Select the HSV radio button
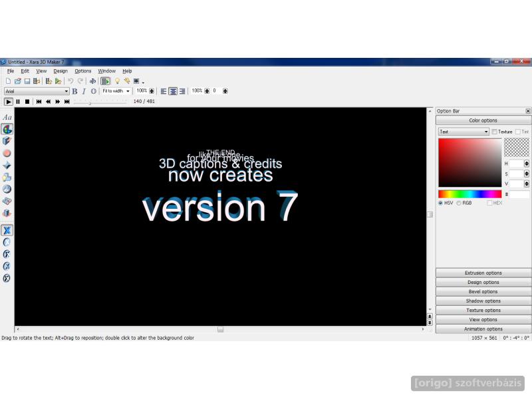 click(440, 203)
